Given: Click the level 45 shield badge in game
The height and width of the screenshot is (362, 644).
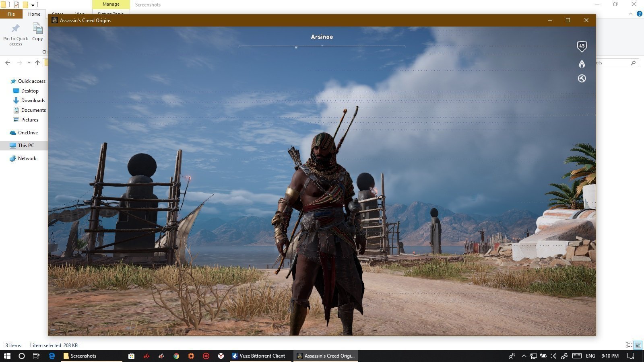Looking at the screenshot, I should coord(582,46).
